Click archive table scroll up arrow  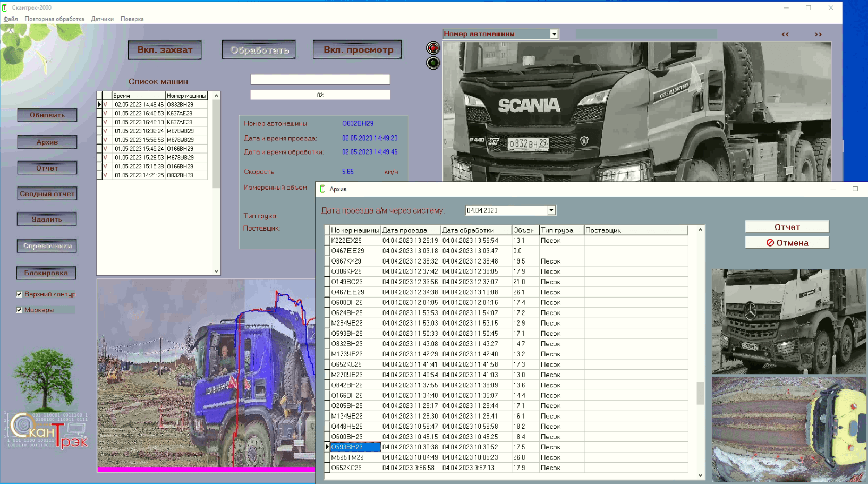(x=700, y=230)
